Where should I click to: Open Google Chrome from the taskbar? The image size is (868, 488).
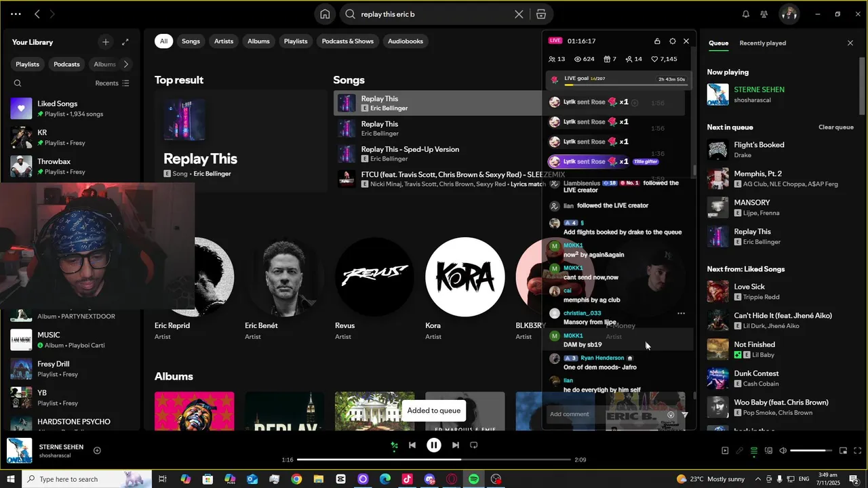point(296,479)
